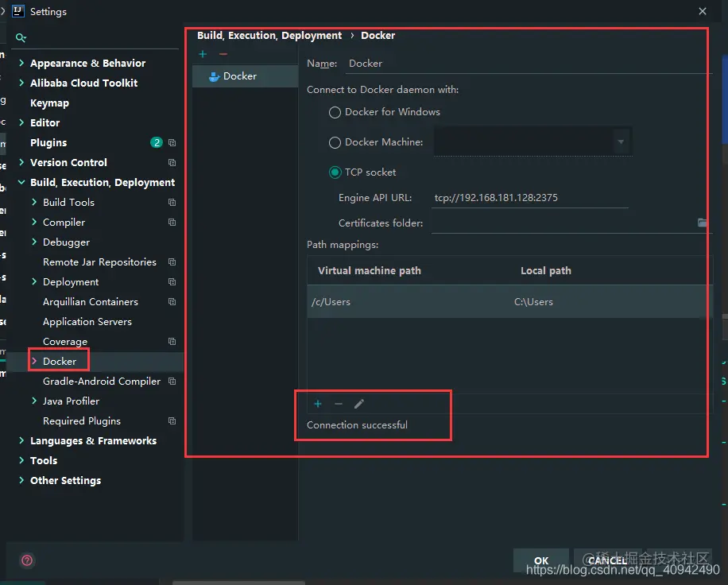Open Remote Jar Repositories settings

tap(100, 262)
